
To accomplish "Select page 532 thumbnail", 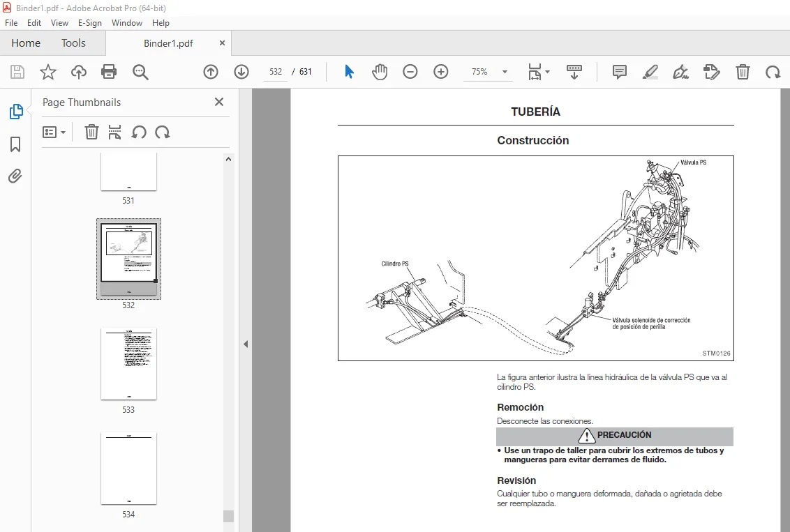I will click(128, 259).
